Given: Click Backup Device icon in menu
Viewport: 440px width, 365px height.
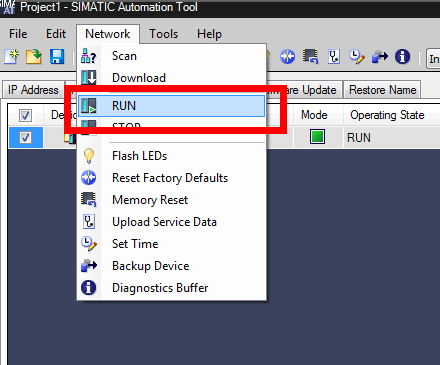Looking at the screenshot, I should click(x=89, y=266).
